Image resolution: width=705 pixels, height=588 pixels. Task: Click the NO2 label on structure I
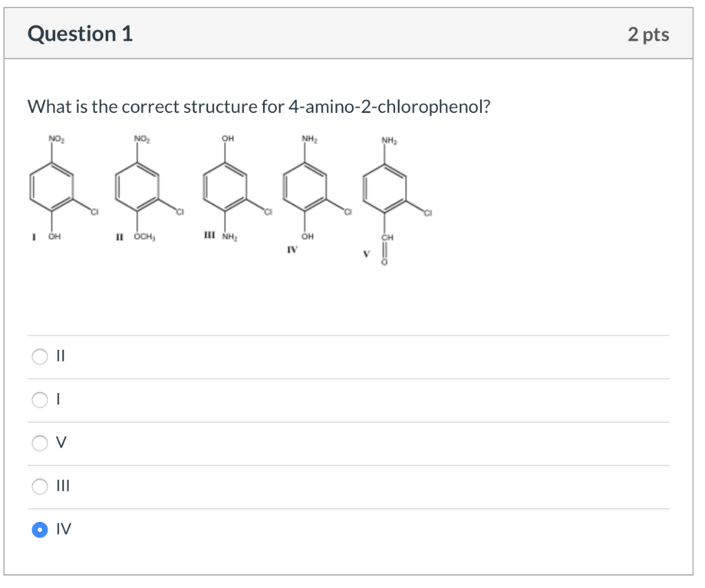click(55, 138)
